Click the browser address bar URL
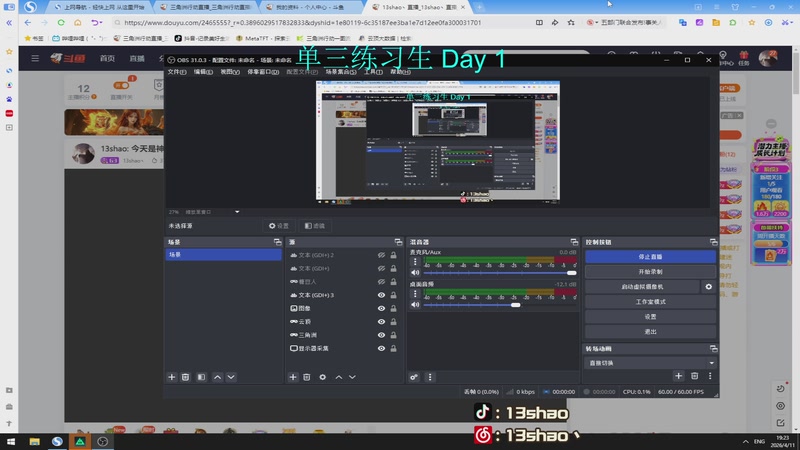Viewport: 800px width, 450px height. pos(303,22)
